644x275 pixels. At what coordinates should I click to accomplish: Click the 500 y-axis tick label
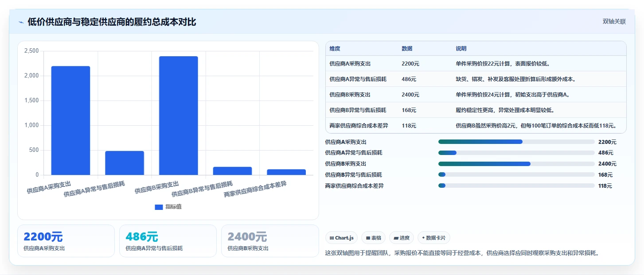point(34,150)
